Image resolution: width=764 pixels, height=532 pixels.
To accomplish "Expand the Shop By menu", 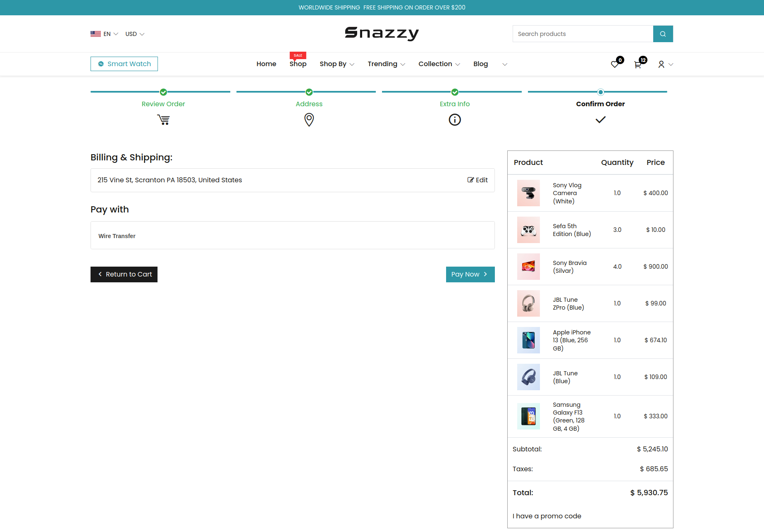I will (337, 64).
